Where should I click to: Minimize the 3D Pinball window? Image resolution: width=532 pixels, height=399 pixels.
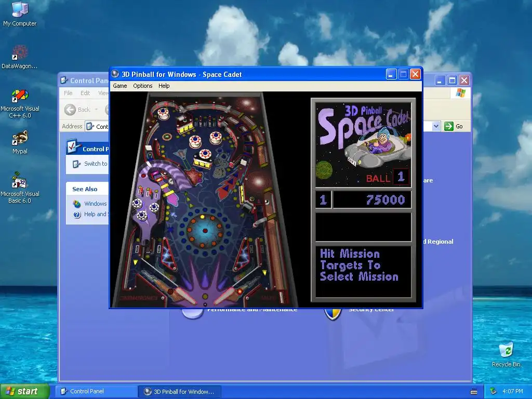391,74
